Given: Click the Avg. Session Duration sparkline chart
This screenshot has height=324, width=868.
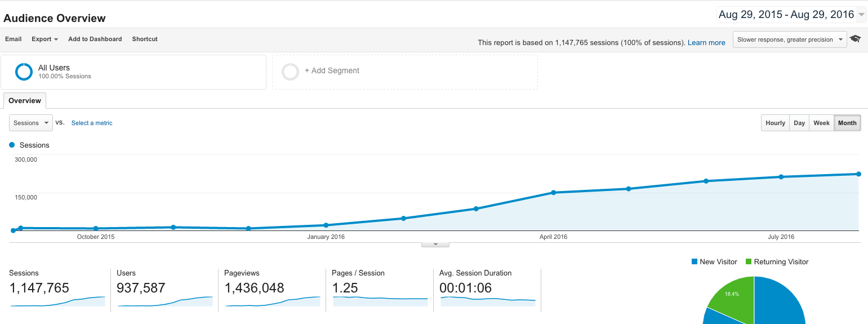Looking at the screenshot, I should (x=488, y=301).
